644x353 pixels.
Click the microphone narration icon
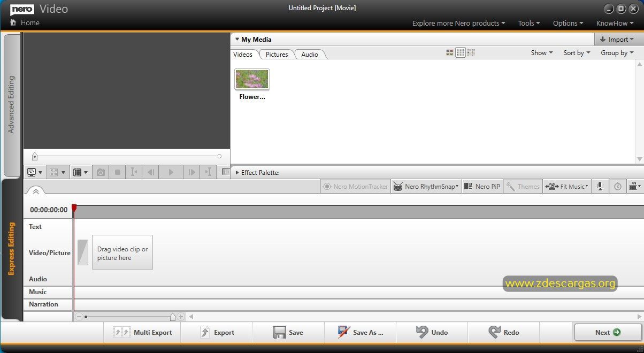600,186
